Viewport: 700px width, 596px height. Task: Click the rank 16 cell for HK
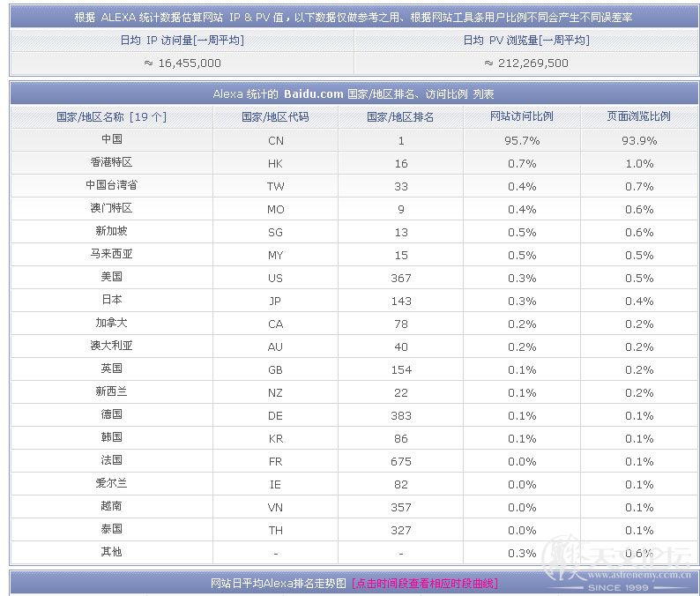point(401,164)
